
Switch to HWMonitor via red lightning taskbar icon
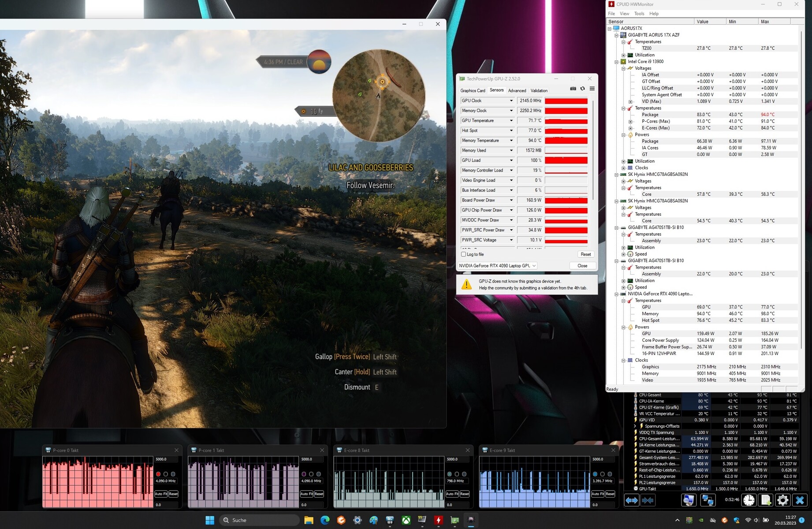[438, 520]
